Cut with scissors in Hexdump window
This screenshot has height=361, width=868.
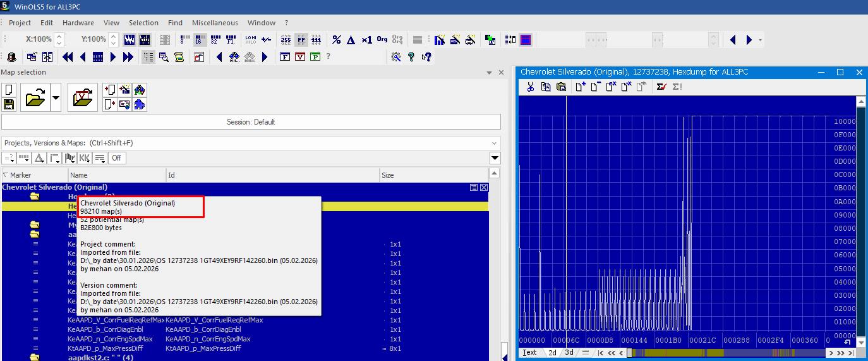[531, 87]
